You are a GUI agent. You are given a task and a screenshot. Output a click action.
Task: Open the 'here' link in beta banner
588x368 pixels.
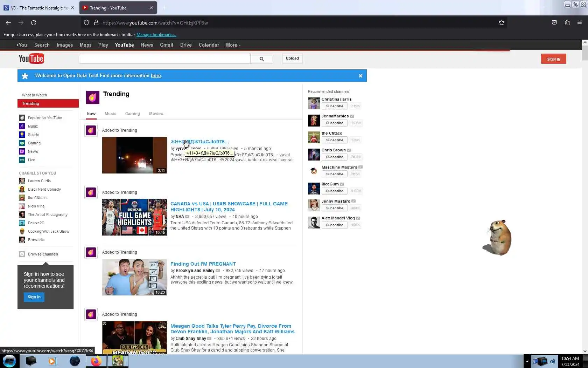[x=156, y=76]
